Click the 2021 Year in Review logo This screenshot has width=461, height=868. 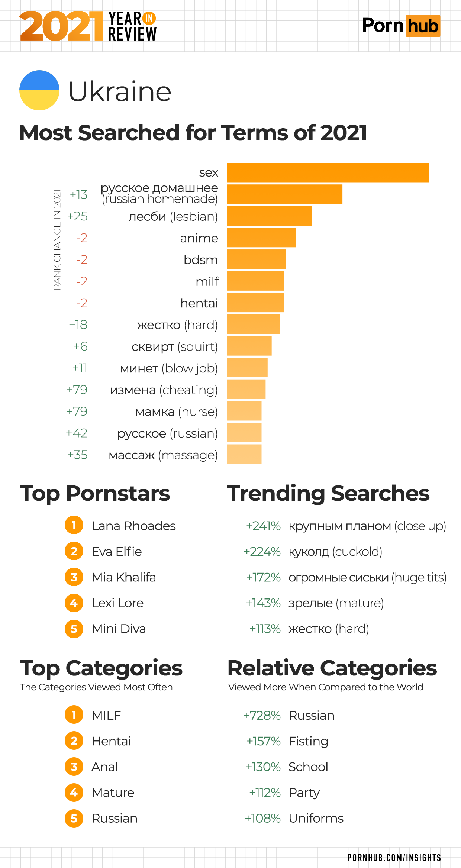click(88, 26)
